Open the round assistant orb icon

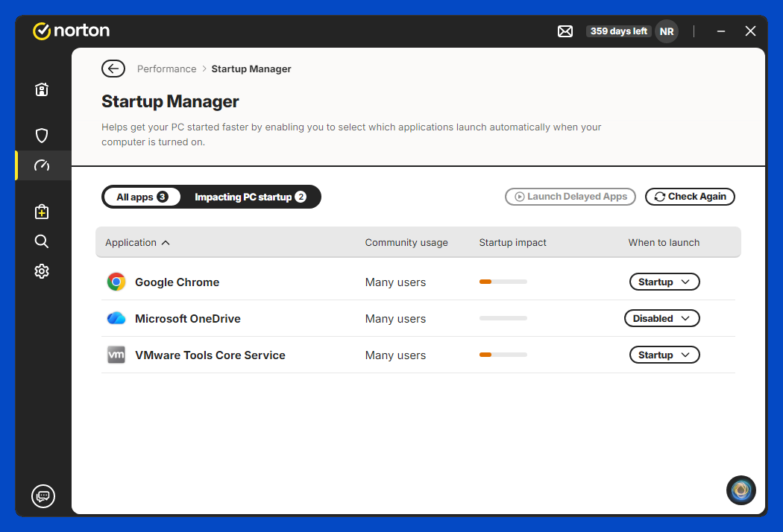741,490
